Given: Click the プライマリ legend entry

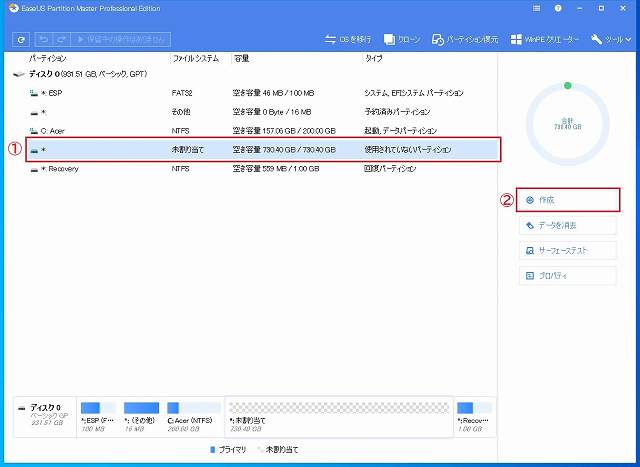Looking at the screenshot, I should (x=228, y=450).
